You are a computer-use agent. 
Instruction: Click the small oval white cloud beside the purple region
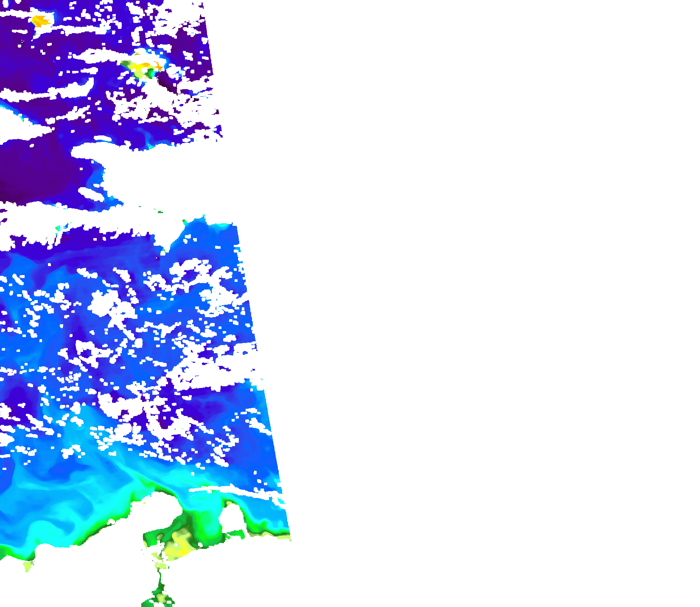pos(91,194)
